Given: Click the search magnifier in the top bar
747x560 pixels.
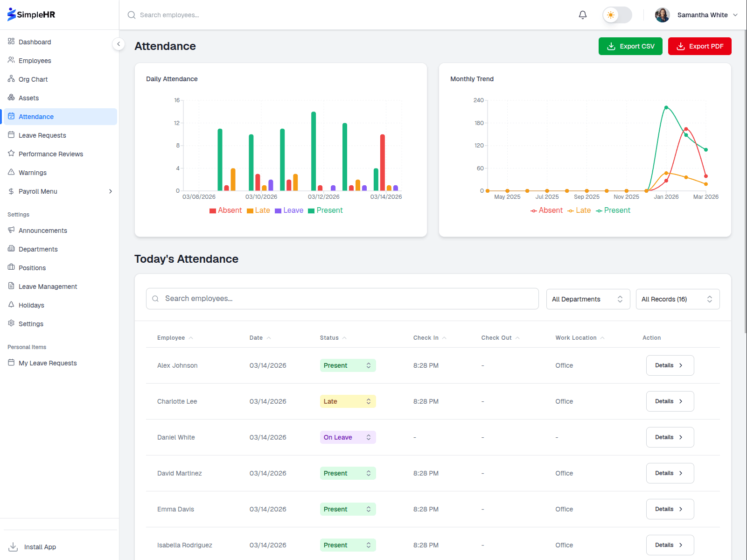Looking at the screenshot, I should pyautogui.click(x=131, y=14).
